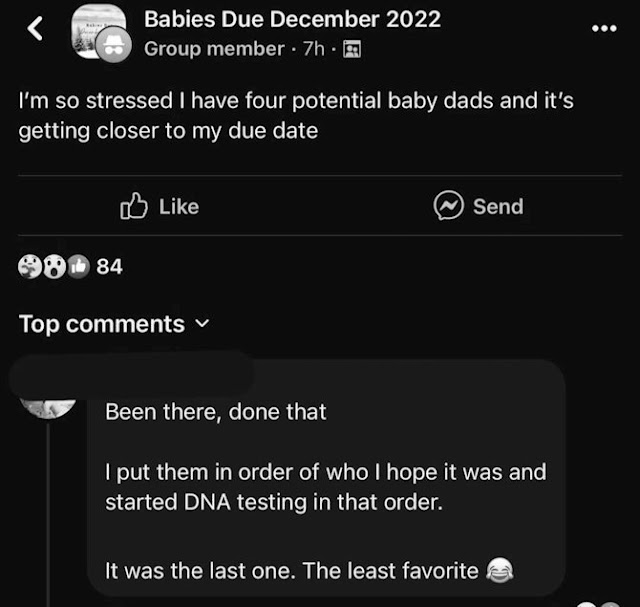Image resolution: width=640 pixels, height=607 pixels.
Task: Tap the back arrow icon
Action: tap(35, 29)
